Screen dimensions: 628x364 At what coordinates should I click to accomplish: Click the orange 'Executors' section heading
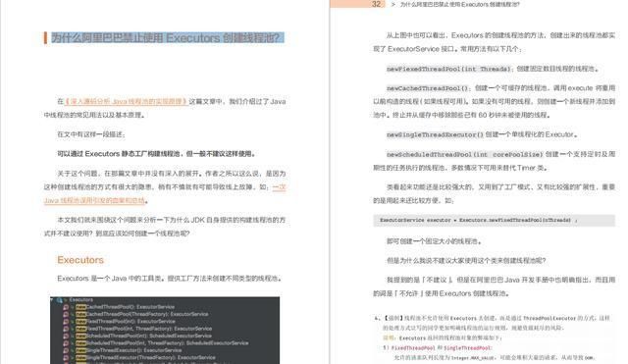tap(80, 260)
